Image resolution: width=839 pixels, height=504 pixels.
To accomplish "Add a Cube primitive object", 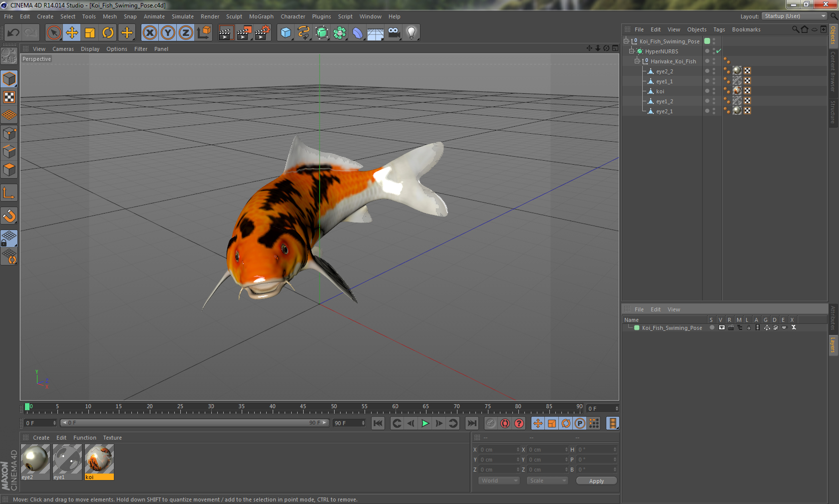I will click(286, 33).
